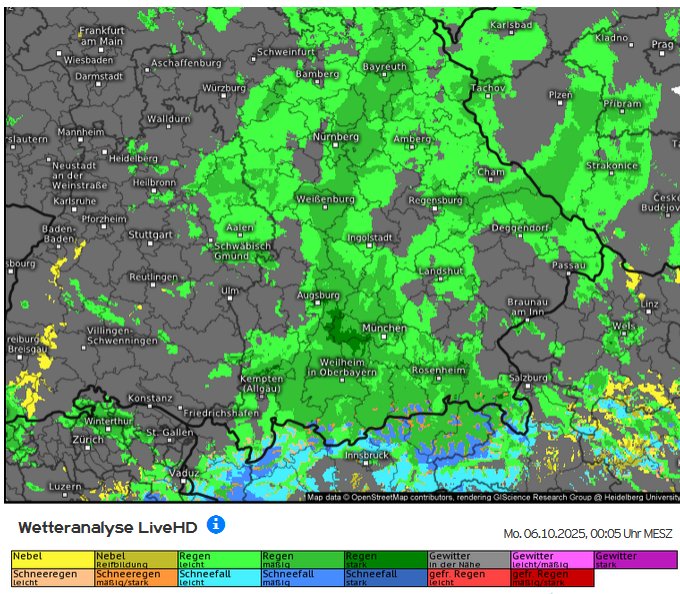Select the Regen leicht legend swatch
This screenshot has height=594, width=680.
[218, 559]
